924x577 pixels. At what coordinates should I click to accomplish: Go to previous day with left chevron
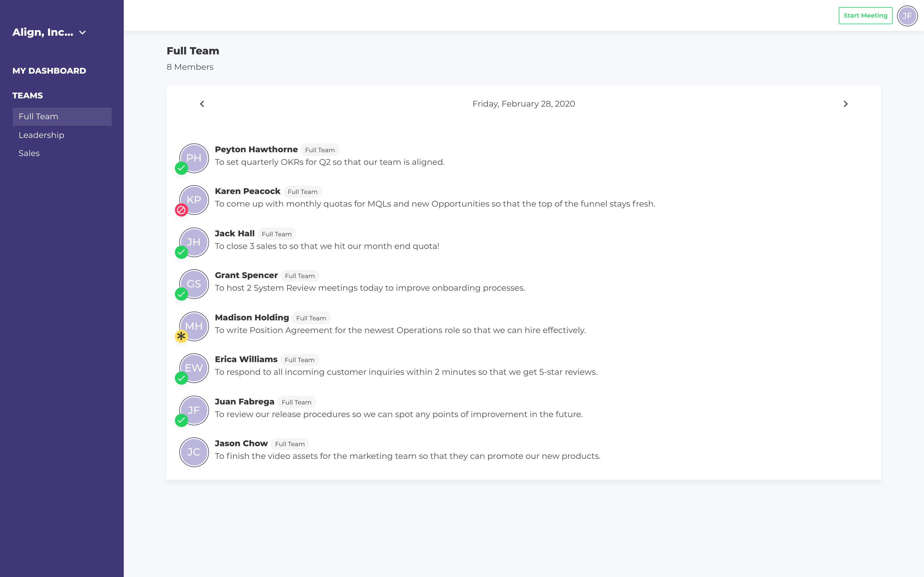coord(202,104)
